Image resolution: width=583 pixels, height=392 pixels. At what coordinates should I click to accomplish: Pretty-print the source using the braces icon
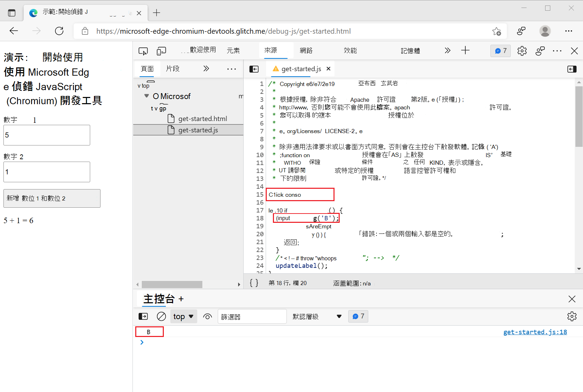[254, 283]
